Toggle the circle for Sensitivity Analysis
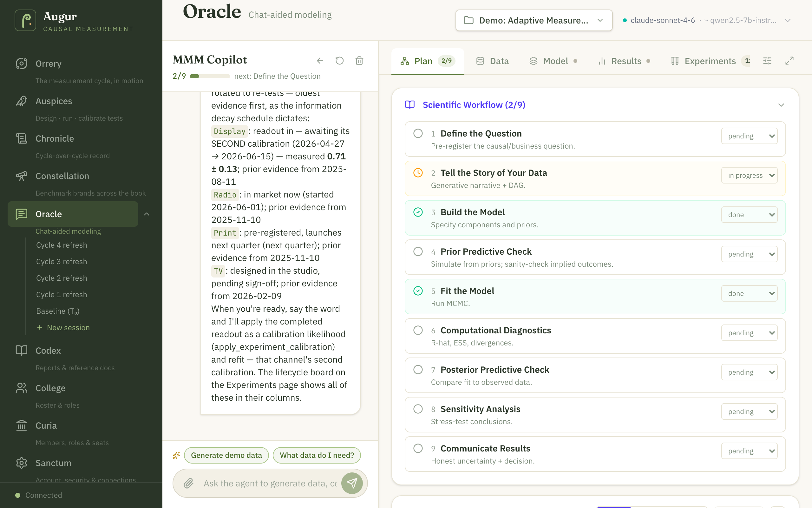The width and height of the screenshot is (812, 508). (x=418, y=409)
